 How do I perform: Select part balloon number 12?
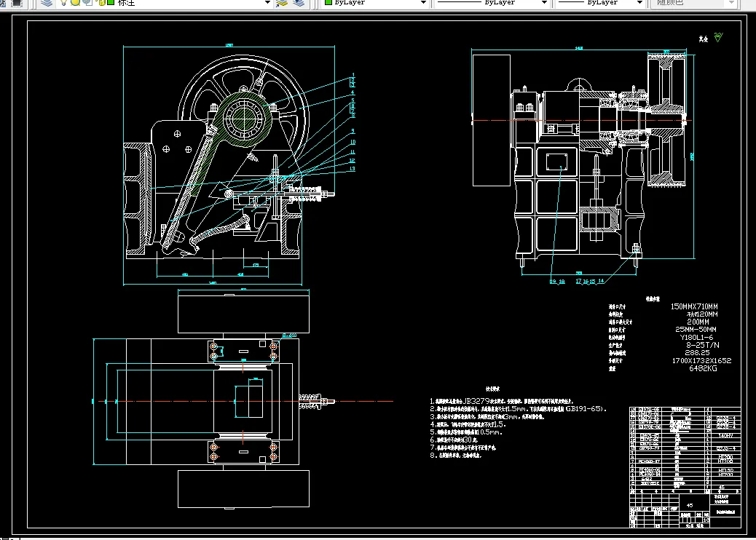(352, 160)
